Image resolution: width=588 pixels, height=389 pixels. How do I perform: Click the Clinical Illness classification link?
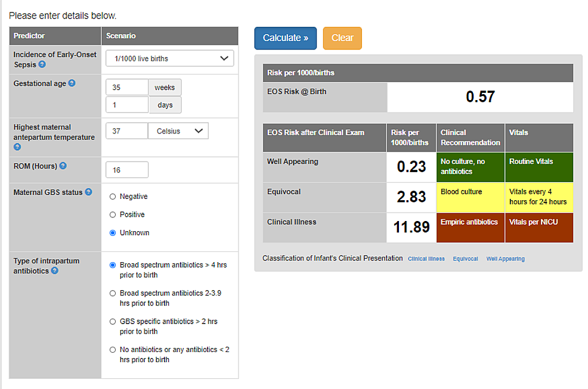click(426, 259)
